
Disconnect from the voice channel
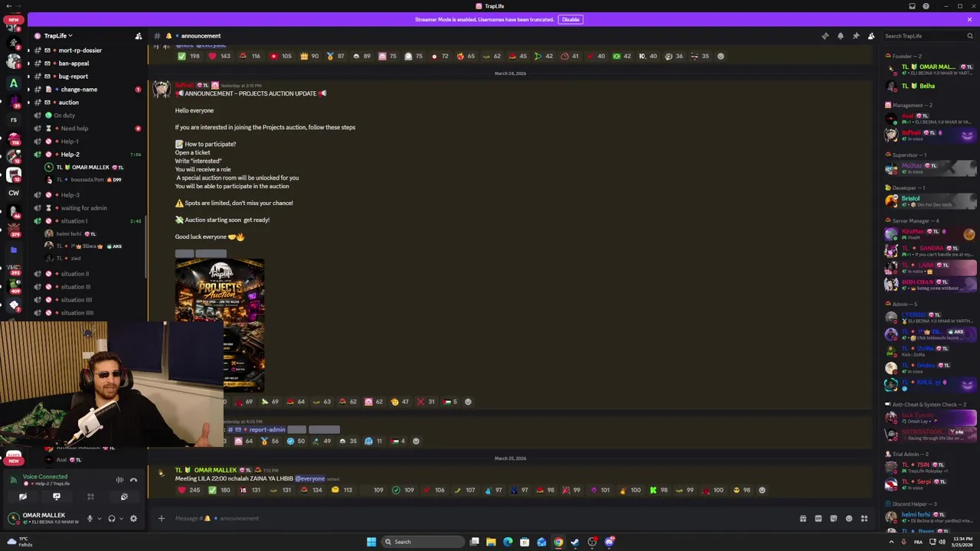[x=133, y=480]
